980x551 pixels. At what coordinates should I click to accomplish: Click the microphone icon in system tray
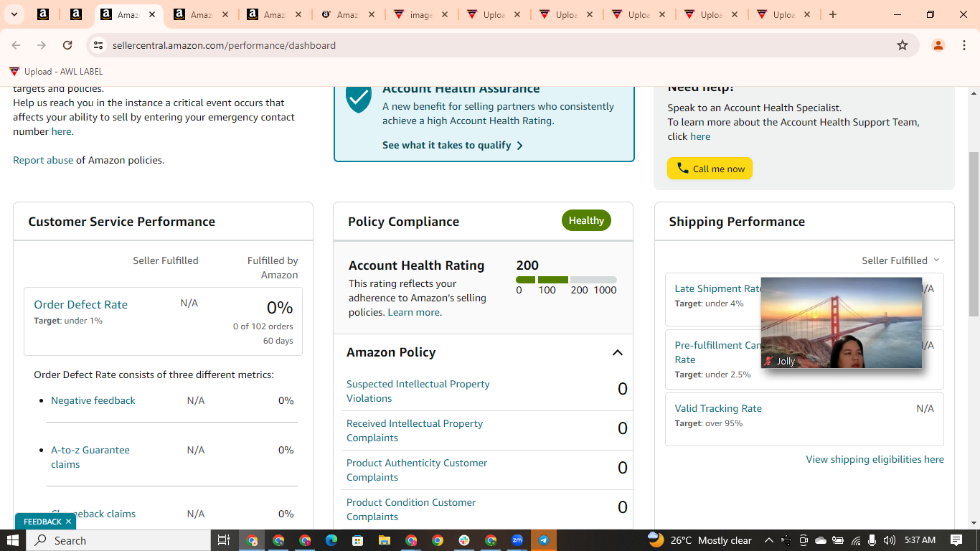(x=872, y=540)
